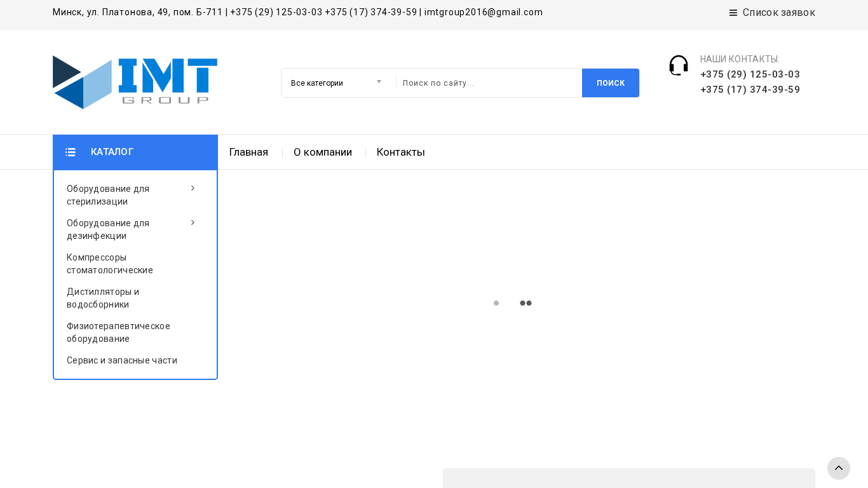
Task: Open Физиотерапевтическое оборудование category
Action: (118, 332)
